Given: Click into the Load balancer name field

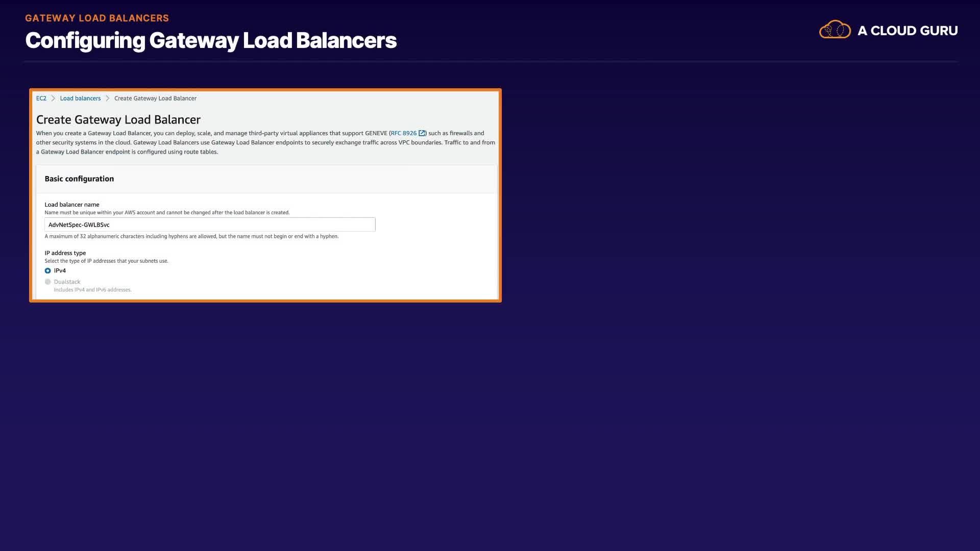Looking at the screenshot, I should (209, 224).
